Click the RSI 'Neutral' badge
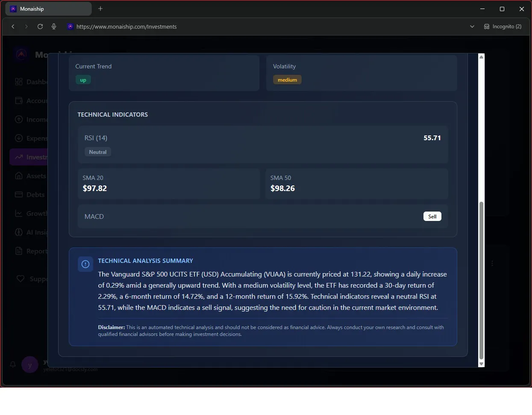 point(98,152)
